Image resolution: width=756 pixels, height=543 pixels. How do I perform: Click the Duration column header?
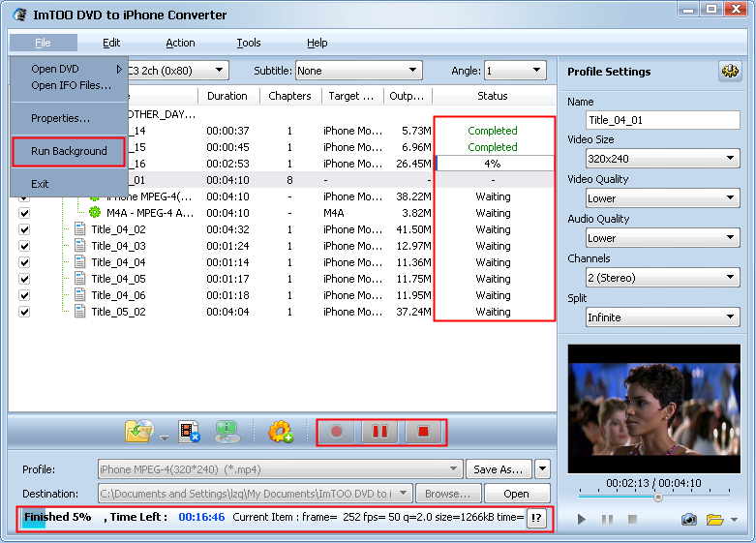pos(227,96)
